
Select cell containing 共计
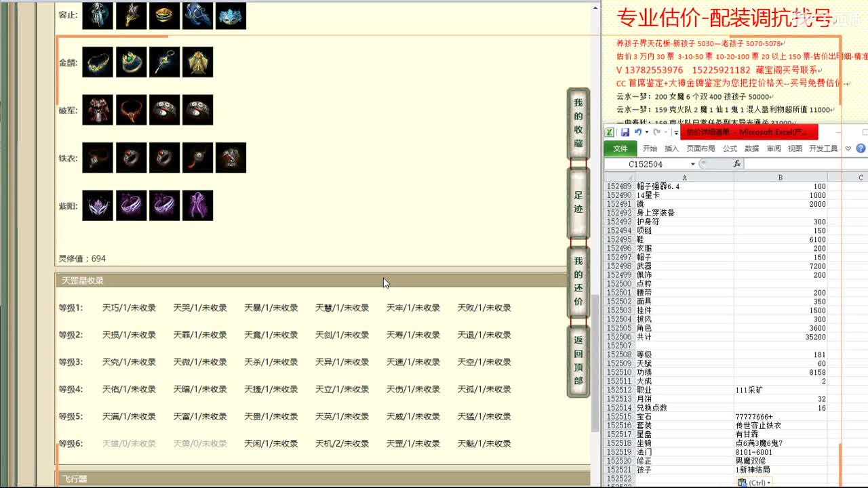(x=684, y=337)
